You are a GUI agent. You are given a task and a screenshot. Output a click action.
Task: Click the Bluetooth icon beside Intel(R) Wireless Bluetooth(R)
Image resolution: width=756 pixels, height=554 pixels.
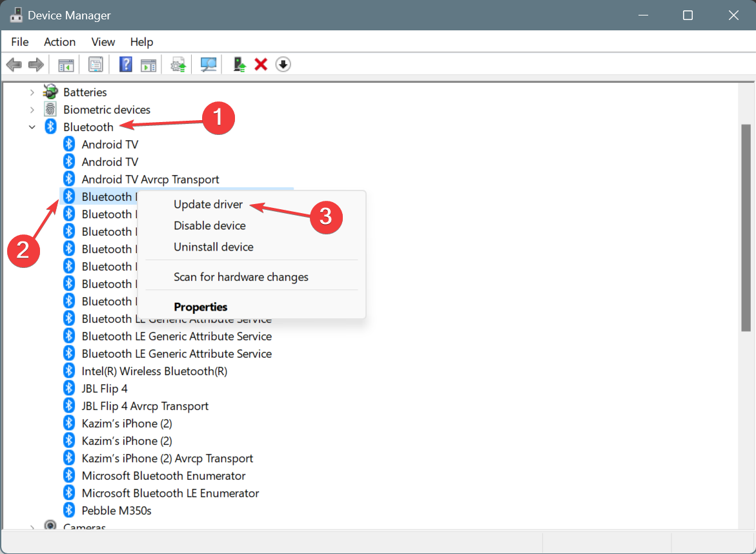tap(69, 371)
